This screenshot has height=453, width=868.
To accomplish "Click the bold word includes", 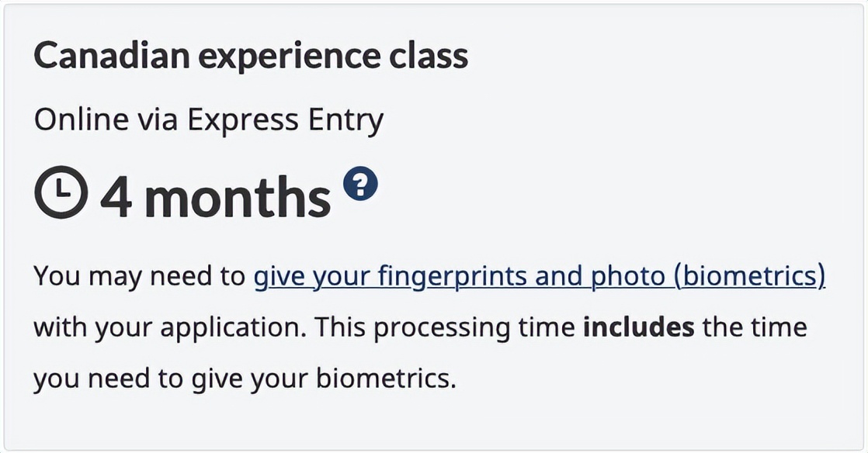I will (x=639, y=327).
